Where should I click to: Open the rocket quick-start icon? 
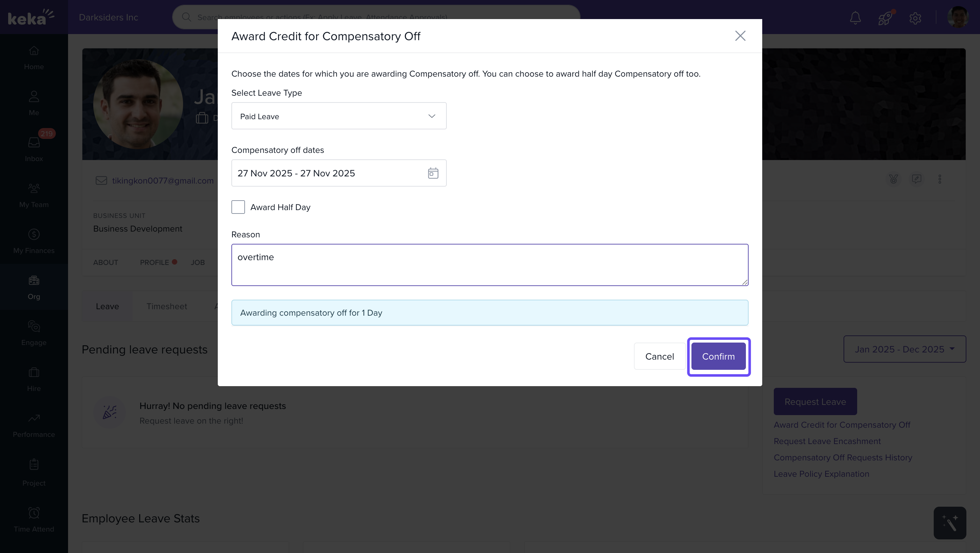click(x=885, y=17)
